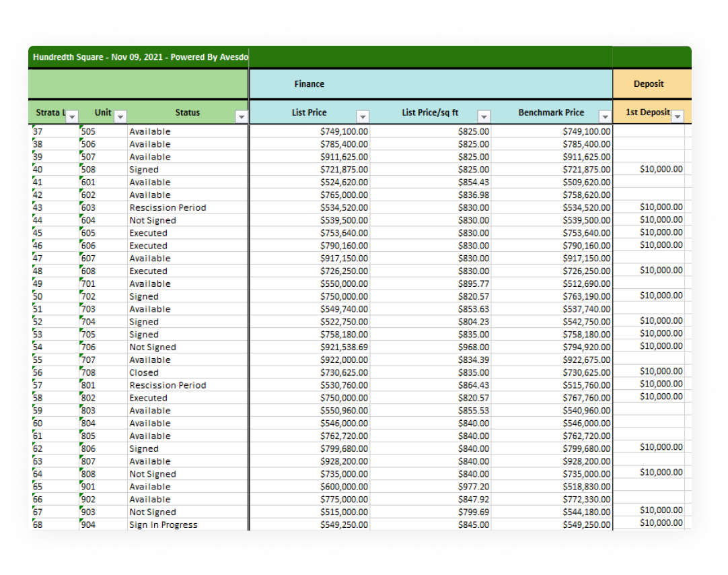Select the $10,000.00 deposit for unit 508
This screenshot has height=575, width=728.
coord(649,169)
